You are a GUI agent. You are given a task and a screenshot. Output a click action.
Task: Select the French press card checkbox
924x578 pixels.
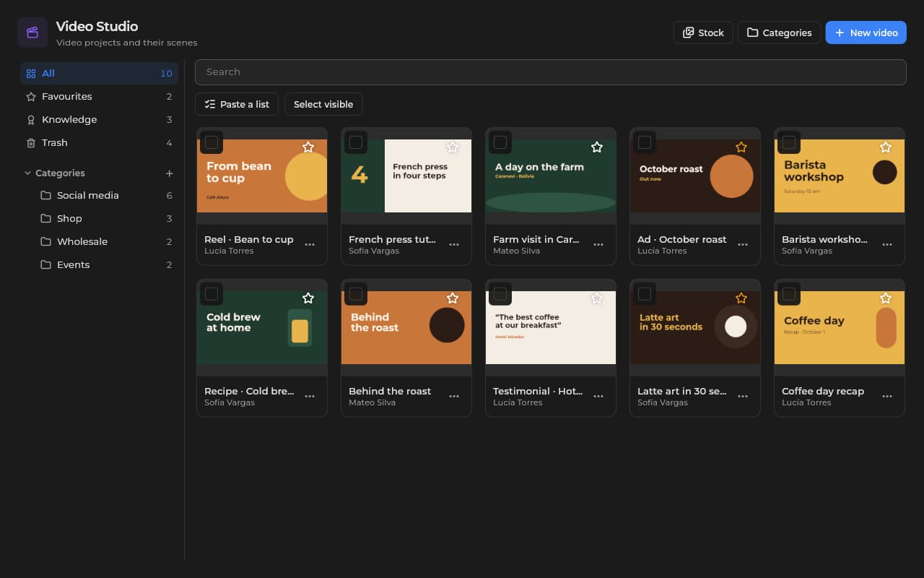pos(356,142)
